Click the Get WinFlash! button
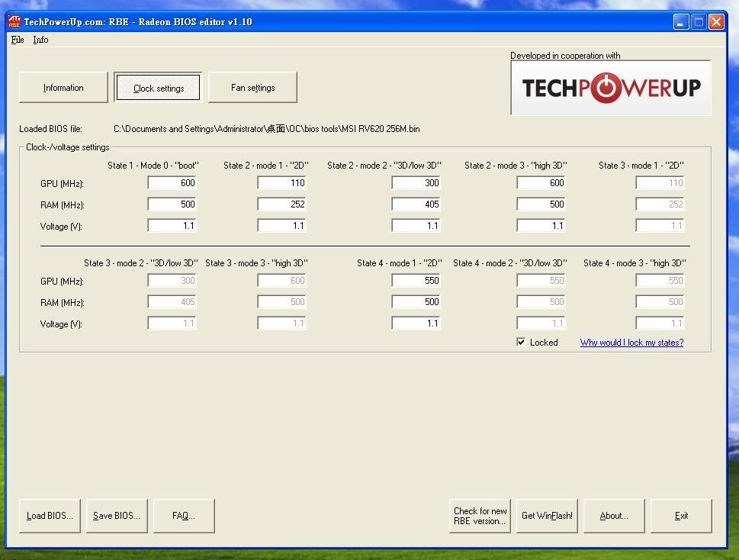The image size is (739, 560). click(x=547, y=516)
